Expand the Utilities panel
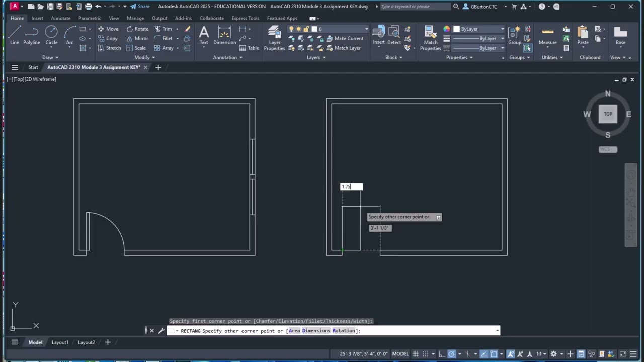 pyautogui.click(x=552, y=57)
